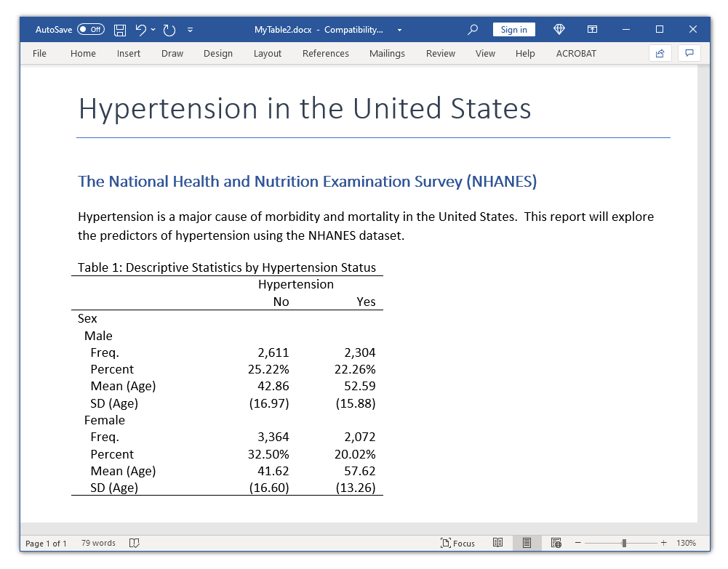Click the Undo arrow icon
728x569 pixels.
tap(140, 30)
